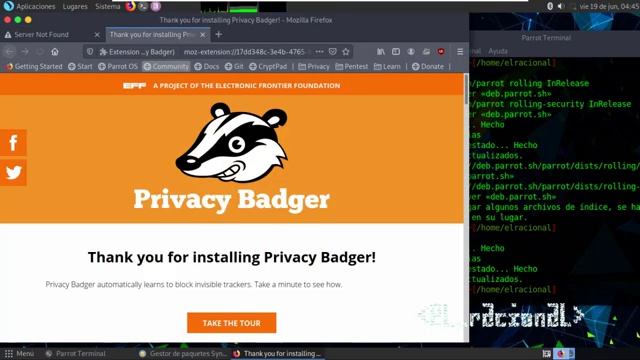Open the taskbar Menu button
Screen dimensions: 640x360
(x=19, y=353)
